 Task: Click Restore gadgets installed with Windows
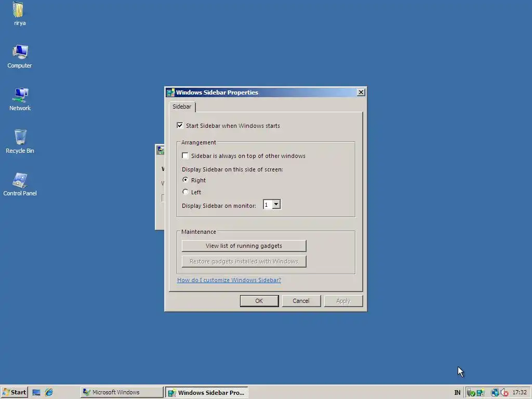(x=244, y=261)
